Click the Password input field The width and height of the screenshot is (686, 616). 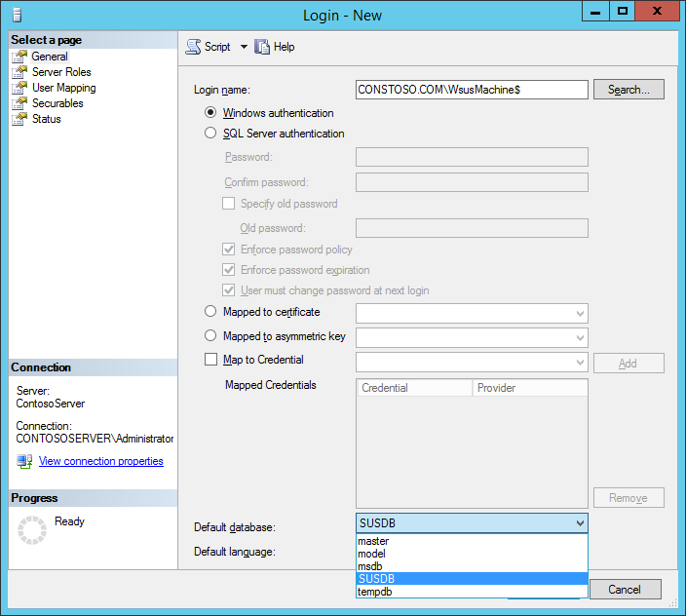point(472,157)
